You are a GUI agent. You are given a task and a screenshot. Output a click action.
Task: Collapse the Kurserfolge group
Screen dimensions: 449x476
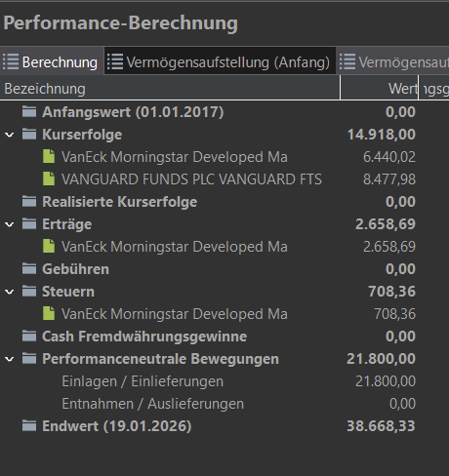pos(10,135)
